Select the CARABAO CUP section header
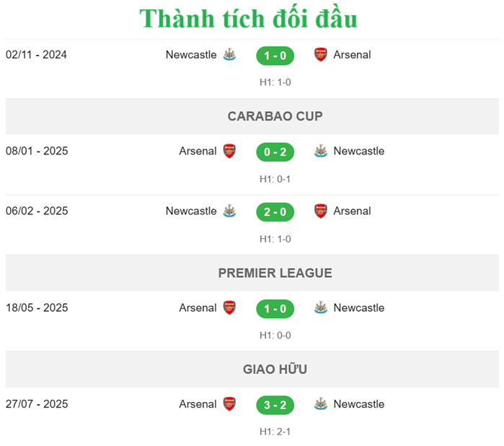The image size is (504, 446). (275, 116)
